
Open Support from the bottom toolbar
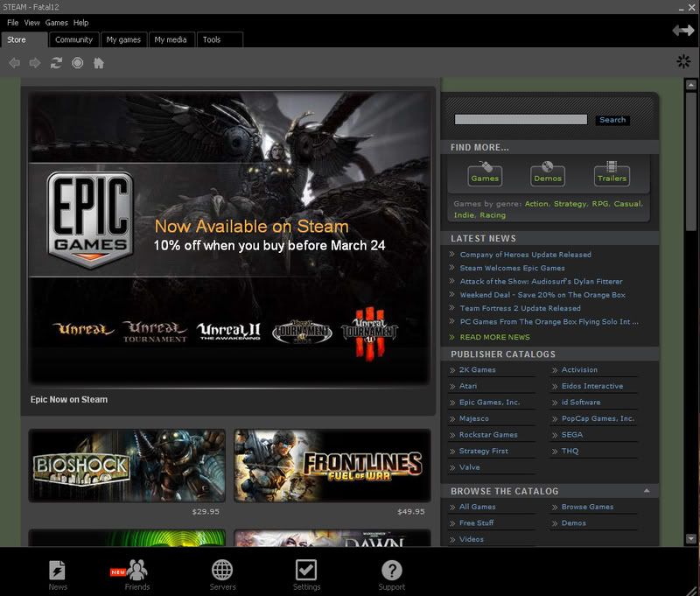(390, 570)
